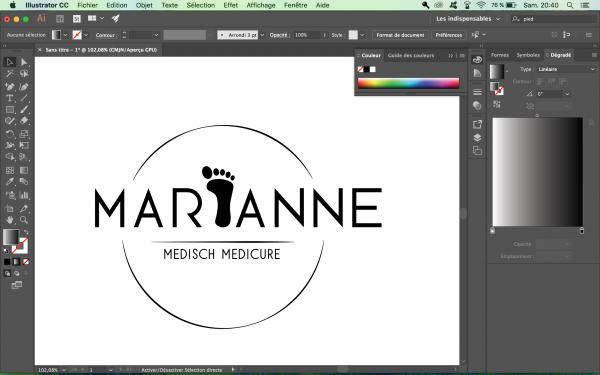This screenshot has height=375, width=600.
Task: Set paint mode to None
Action: click(26, 262)
